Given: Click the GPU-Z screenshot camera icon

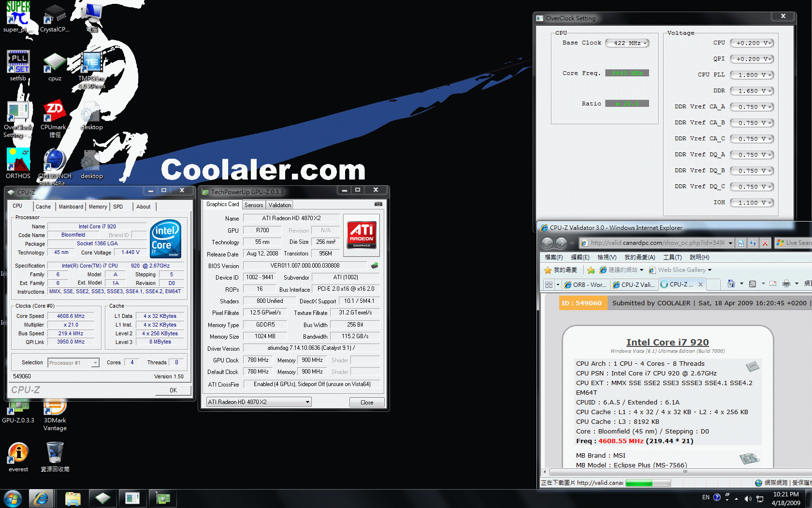Looking at the screenshot, I should click(378, 204).
